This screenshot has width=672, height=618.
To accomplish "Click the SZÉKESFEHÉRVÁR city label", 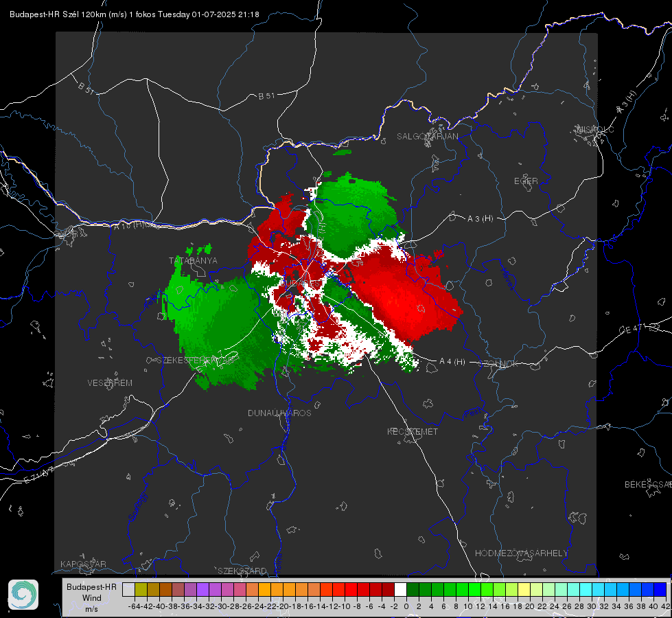I will pos(196,360).
